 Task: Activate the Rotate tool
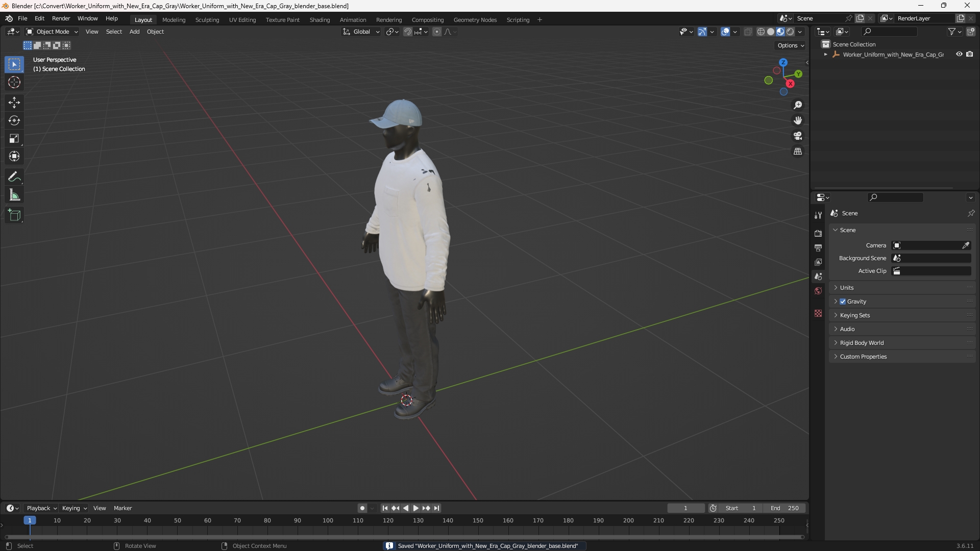(x=14, y=121)
